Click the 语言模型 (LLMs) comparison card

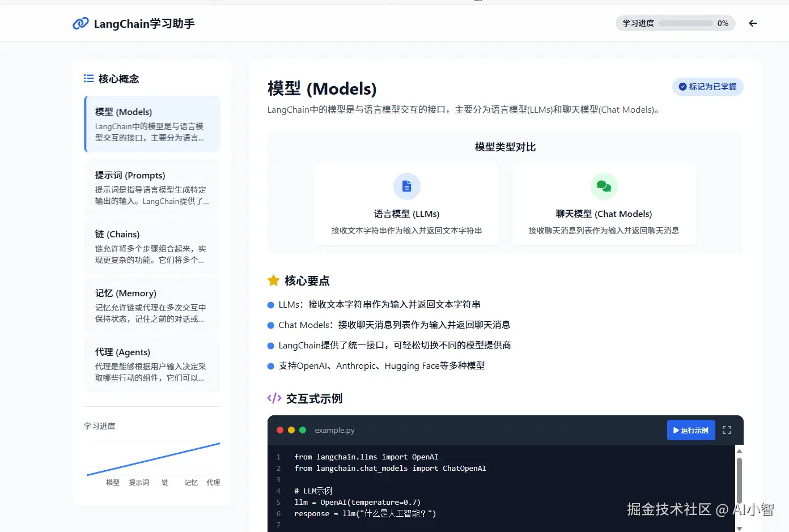407,205
